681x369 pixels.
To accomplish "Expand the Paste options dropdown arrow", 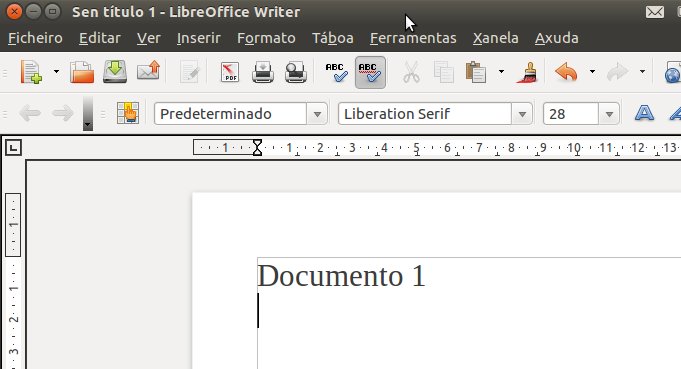I will (501, 72).
